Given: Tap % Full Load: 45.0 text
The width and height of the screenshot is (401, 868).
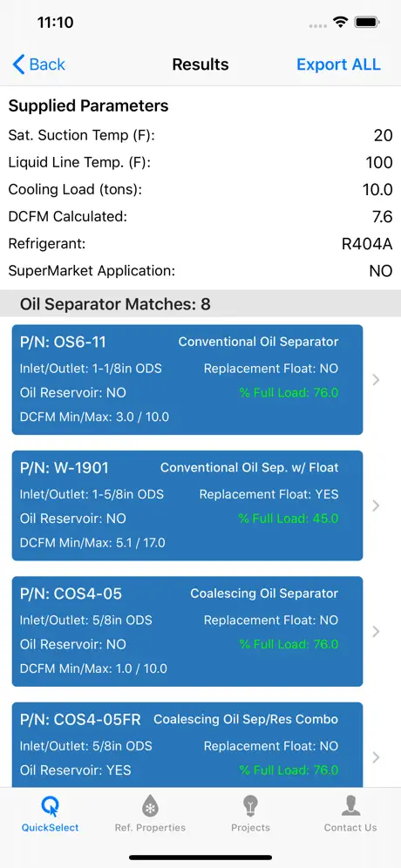Looking at the screenshot, I should pos(289,519).
